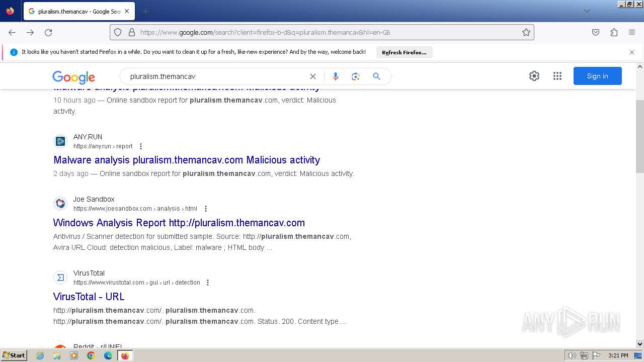Click the 'VirusTotal' site name text
Viewport: 644px width, 362px height.
(x=89, y=273)
